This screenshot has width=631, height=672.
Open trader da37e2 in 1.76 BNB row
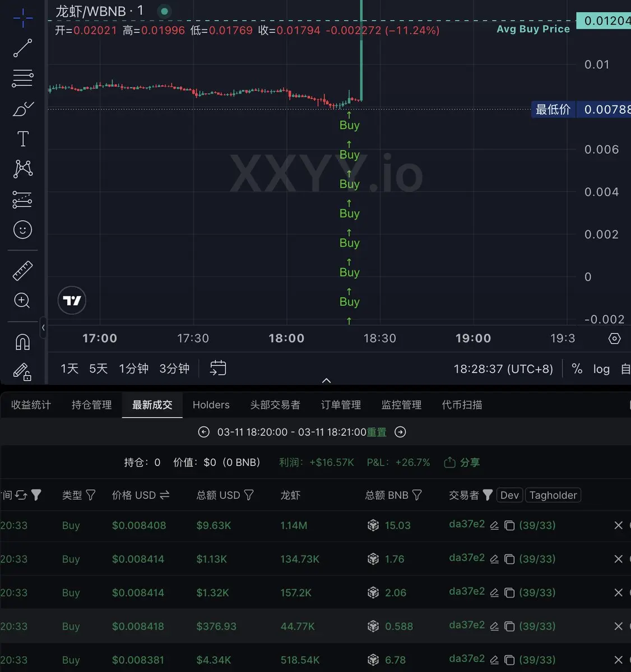[x=467, y=558]
